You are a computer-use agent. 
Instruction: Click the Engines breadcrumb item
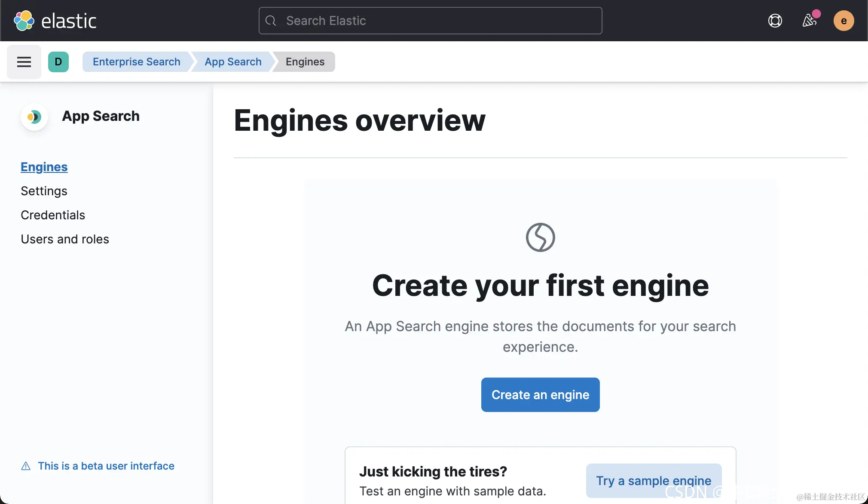pyautogui.click(x=305, y=62)
